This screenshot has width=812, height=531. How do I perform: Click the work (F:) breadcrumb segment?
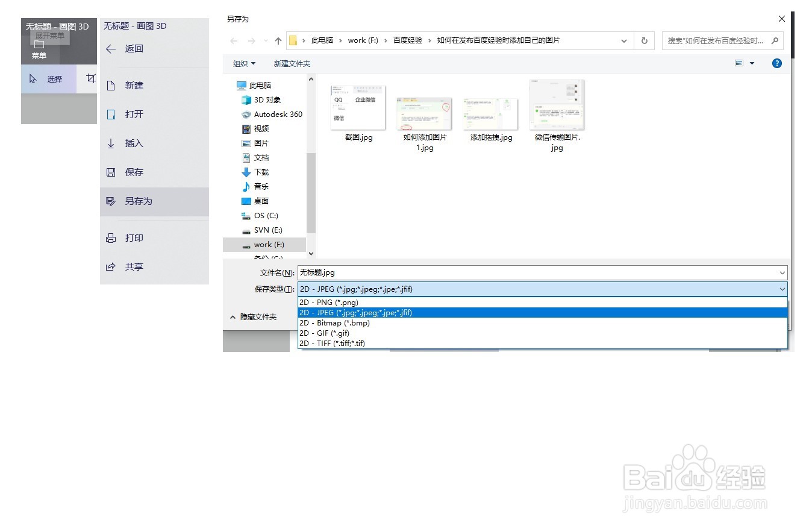[363, 40]
